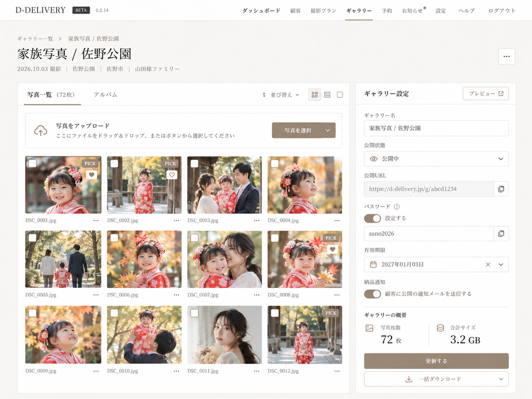The image size is (532, 399).
Task: Switch to list view layout icon
Action: point(327,95)
